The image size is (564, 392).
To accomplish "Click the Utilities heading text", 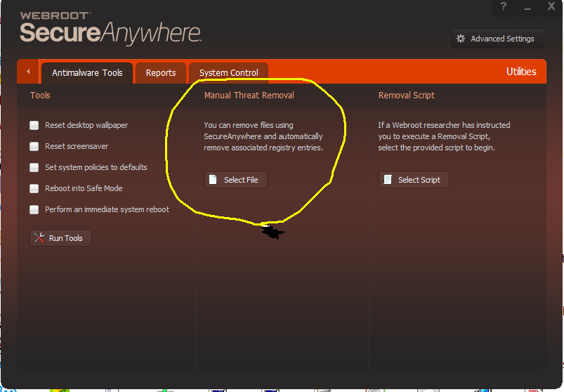I will click(x=521, y=72).
